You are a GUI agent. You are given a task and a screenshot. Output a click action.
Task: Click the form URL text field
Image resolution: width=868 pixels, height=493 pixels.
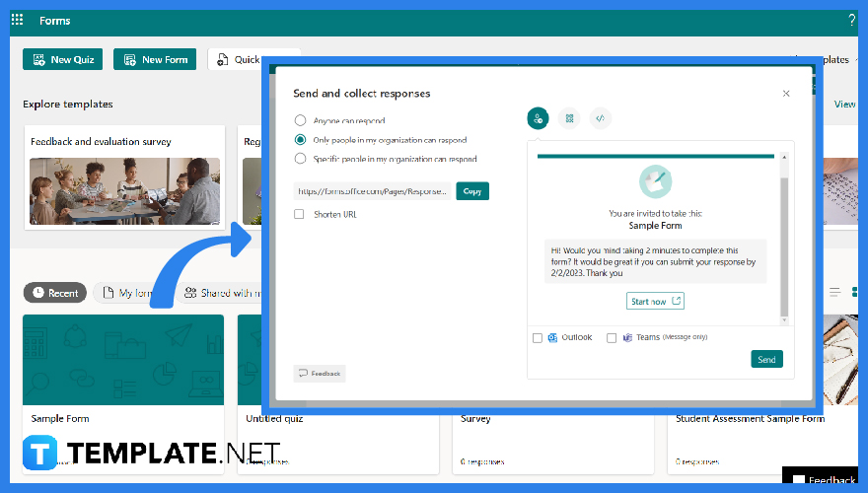coord(372,191)
